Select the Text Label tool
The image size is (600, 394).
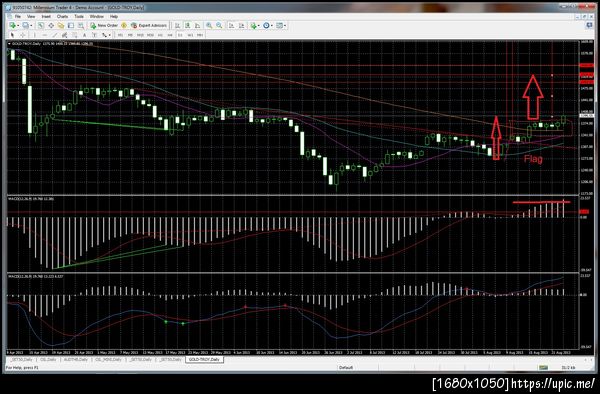click(x=95, y=35)
